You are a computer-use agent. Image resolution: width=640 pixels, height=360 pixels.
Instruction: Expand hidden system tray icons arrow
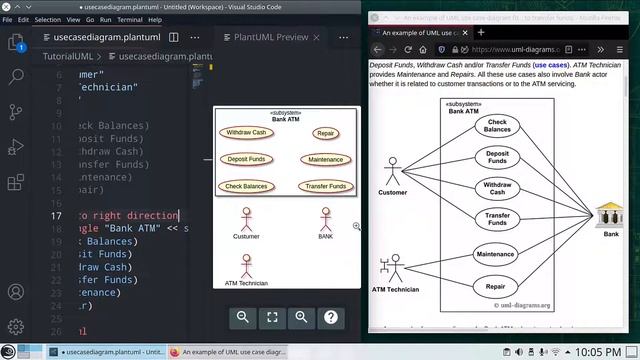pos(568,352)
